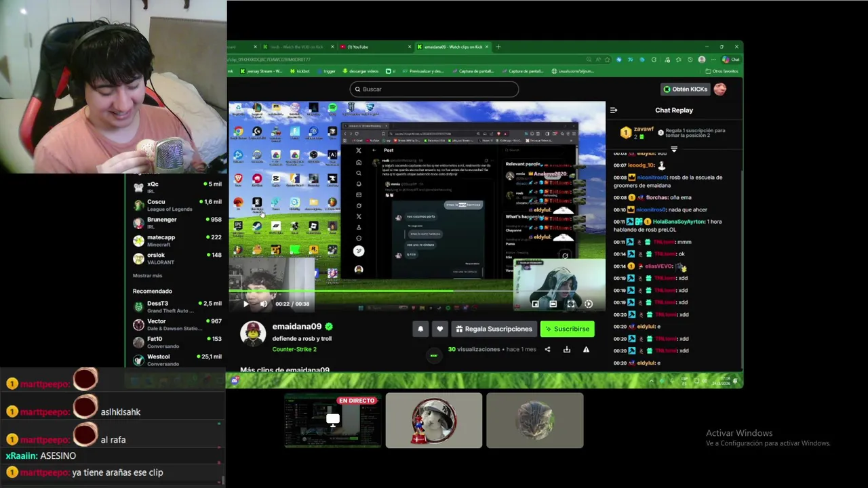Open the browser profile icon in toolbar
This screenshot has width=868, height=488.
point(702,60)
